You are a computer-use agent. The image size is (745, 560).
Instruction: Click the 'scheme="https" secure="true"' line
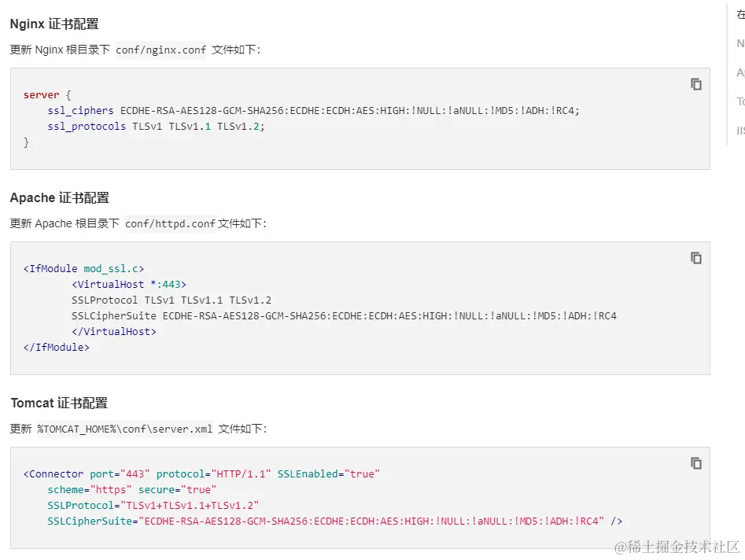click(x=131, y=490)
